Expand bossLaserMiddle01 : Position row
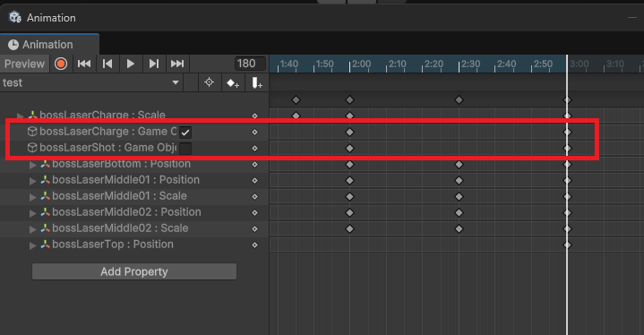This screenshot has height=335, width=644. tap(33, 181)
